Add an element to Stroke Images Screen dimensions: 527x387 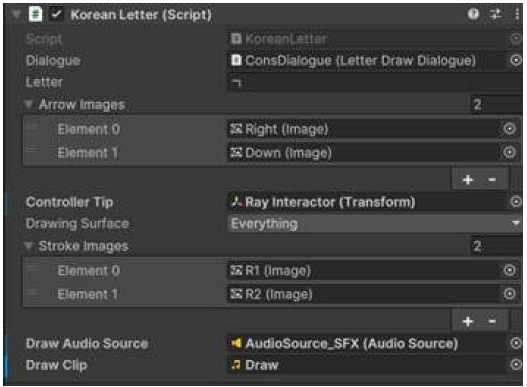468,321
